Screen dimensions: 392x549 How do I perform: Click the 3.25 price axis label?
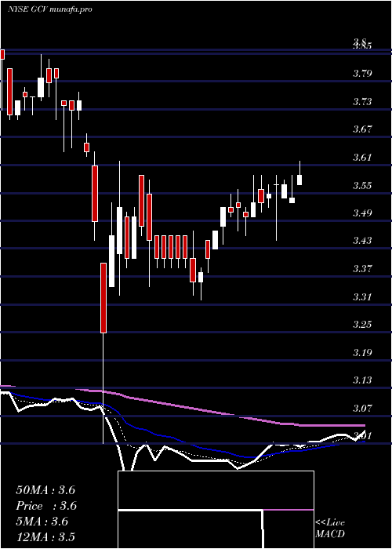click(362, 324)
